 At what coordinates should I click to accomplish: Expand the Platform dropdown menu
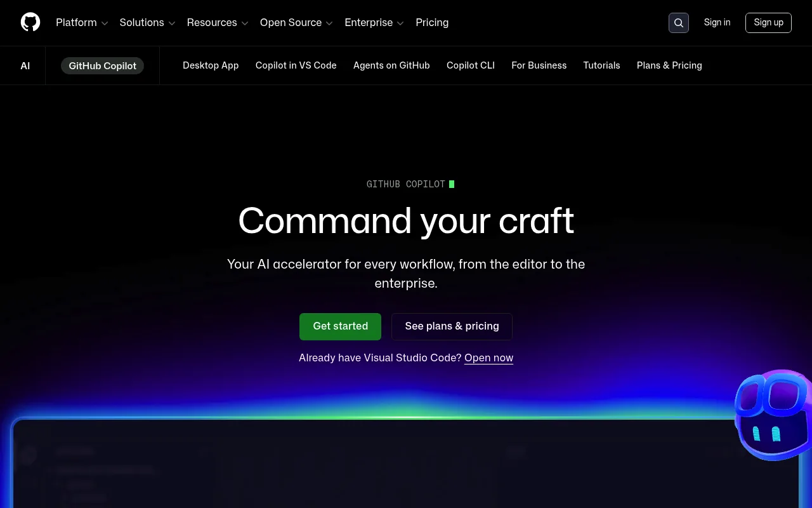pos(82,23)
